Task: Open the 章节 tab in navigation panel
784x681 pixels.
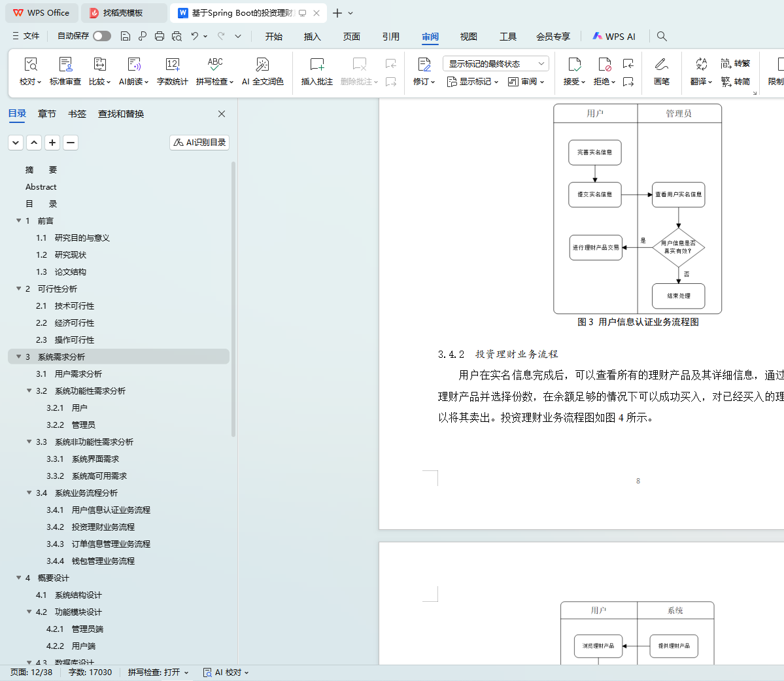Action: point(46,114)
